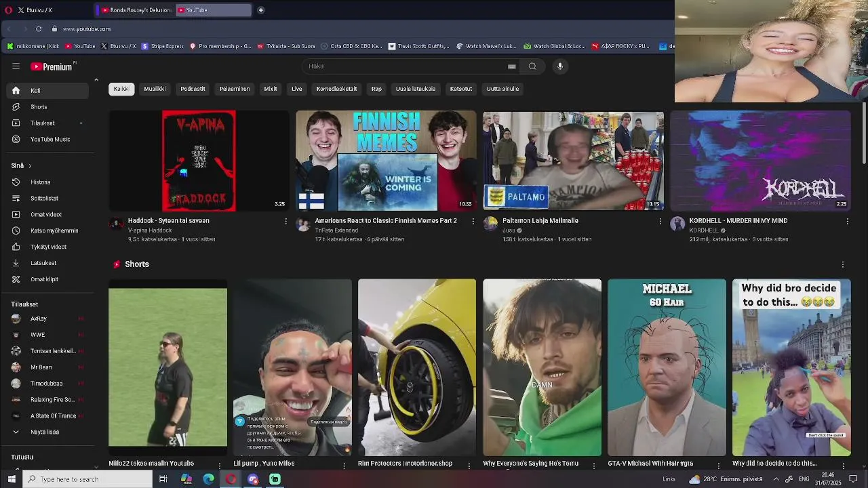
Task: Select the Live filter chip
Action: coord(297,89)
